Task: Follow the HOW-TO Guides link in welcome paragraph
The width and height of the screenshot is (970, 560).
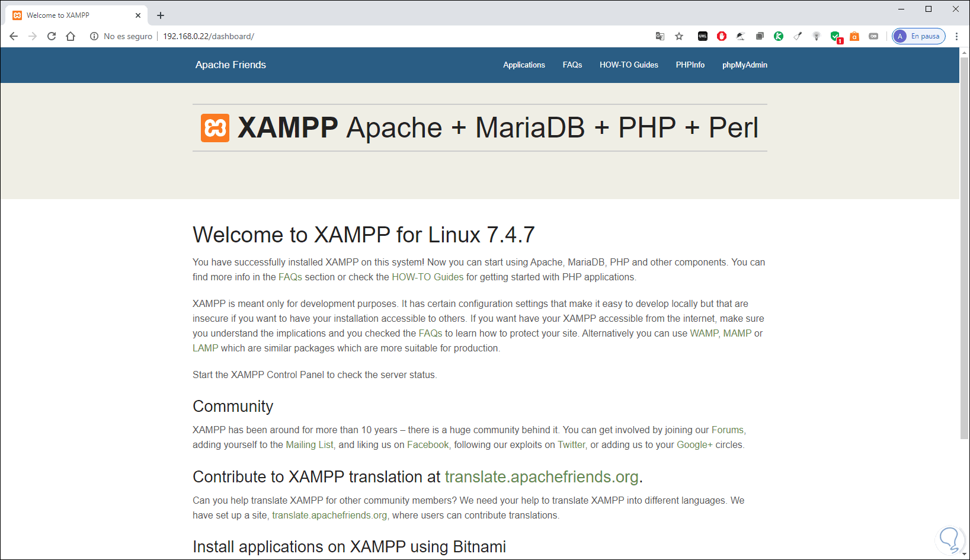Action: pos(428,277)
